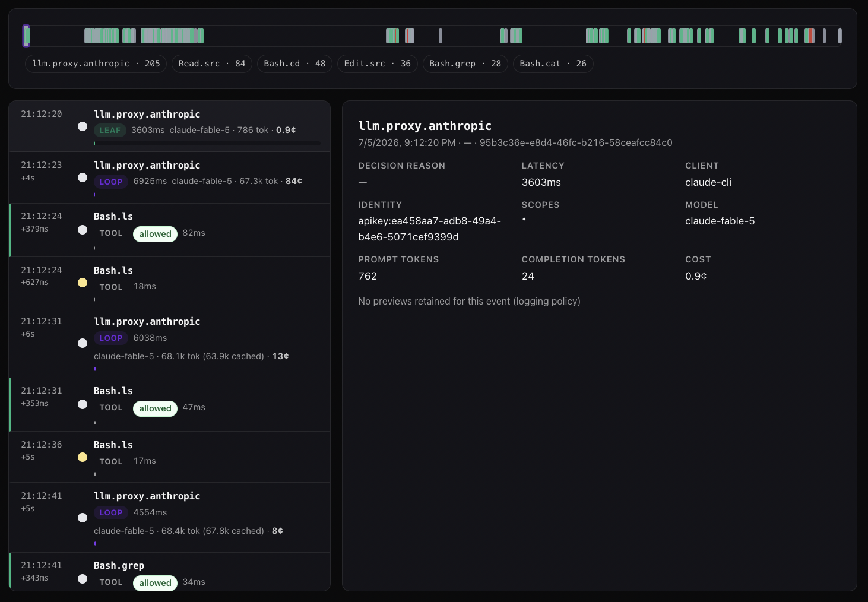Click the allowed pill next to 82ms

(155, 234)
